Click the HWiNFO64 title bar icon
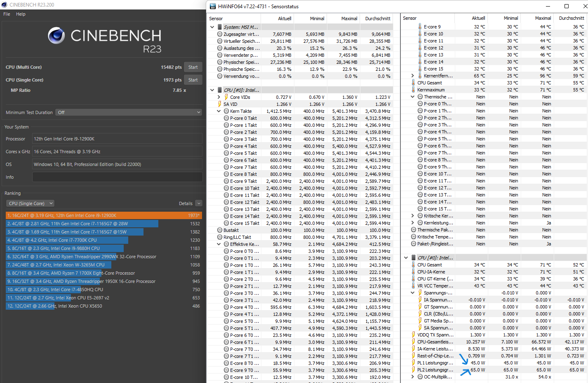This screenshot has height=383, width=588. 213,6
